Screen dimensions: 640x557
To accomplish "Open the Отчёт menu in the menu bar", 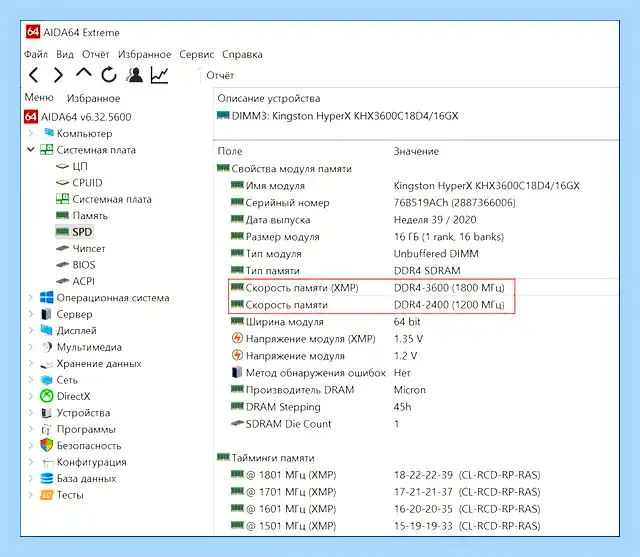I will pos(96,54).
